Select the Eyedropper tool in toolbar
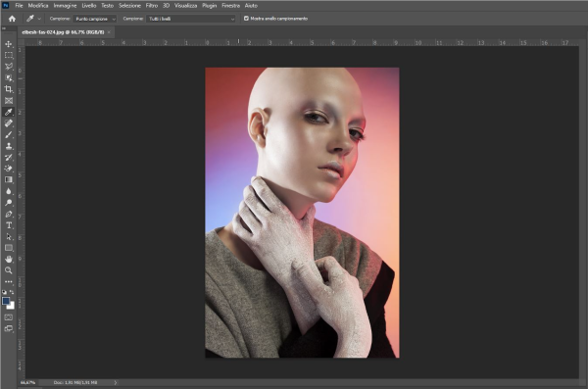 (x=8, y=112)
